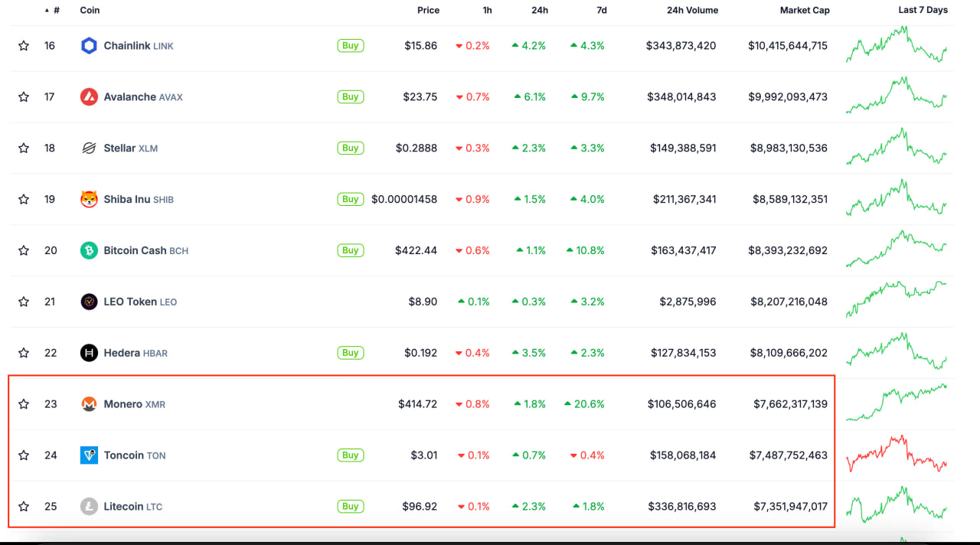Image resolution: width=980 pixels, height=545 pixels.
Task: Toggle the star next to Chainlink
Action: 23,45
